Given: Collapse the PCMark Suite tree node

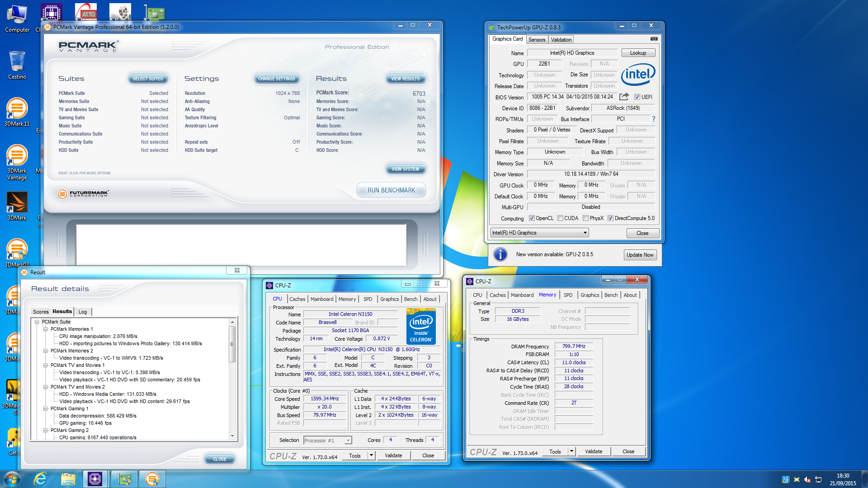Looking at the screenshot, I should pos(37,322).
